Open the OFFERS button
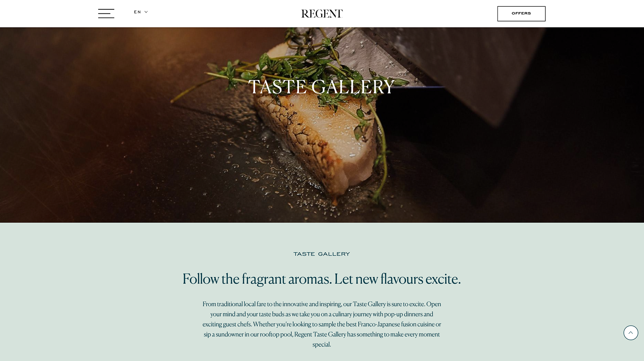The image size is (644, 361). tap(521, 14)
